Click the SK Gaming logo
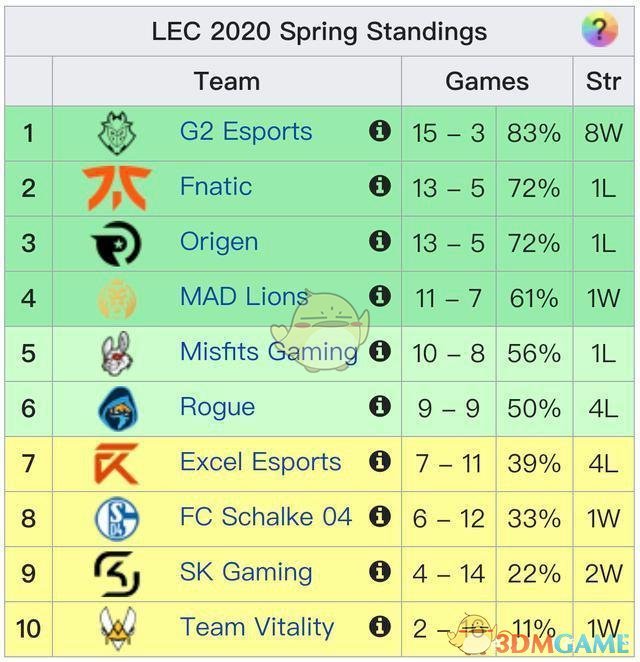The image size is (640, 662). [x=117, y=573]
